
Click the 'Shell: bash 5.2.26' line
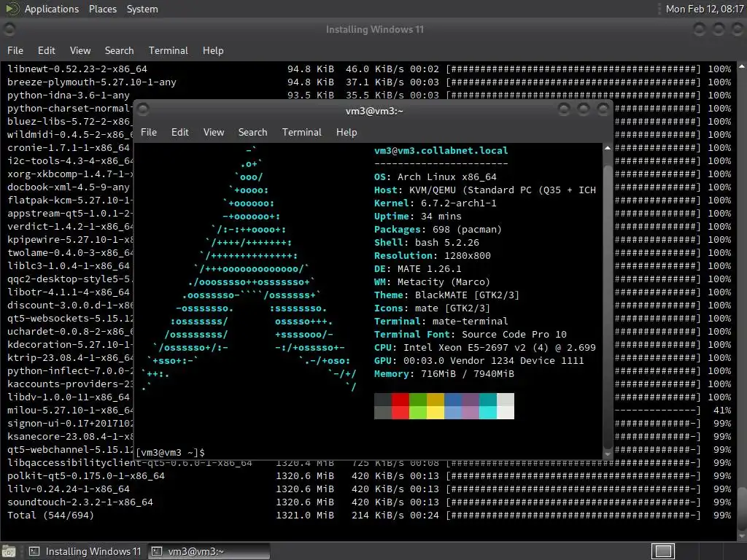click(x=426, y=242)
